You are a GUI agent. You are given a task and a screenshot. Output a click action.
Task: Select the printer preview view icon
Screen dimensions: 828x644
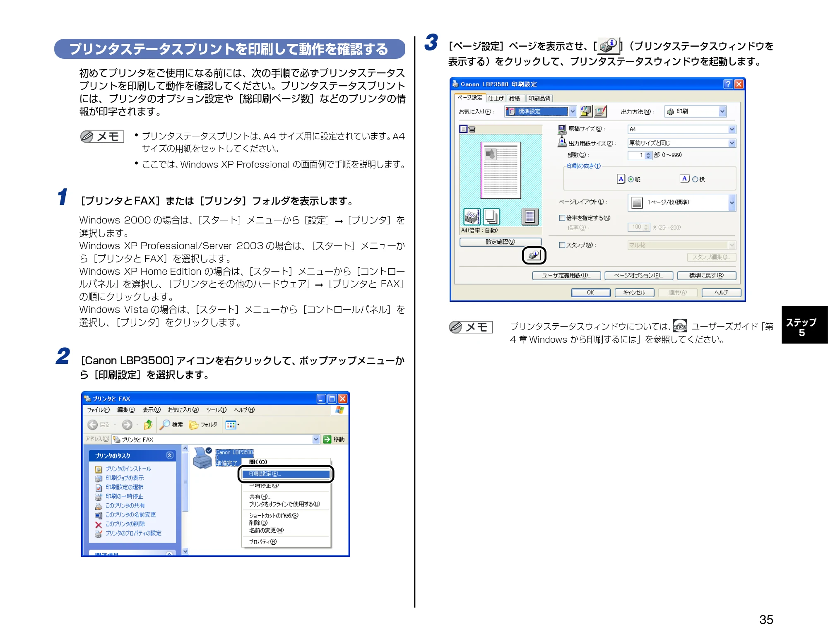coord(472,129)
